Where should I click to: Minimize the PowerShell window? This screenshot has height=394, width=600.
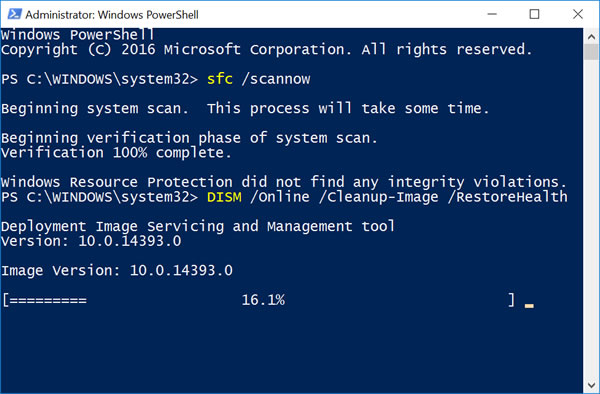pos(492,14)
